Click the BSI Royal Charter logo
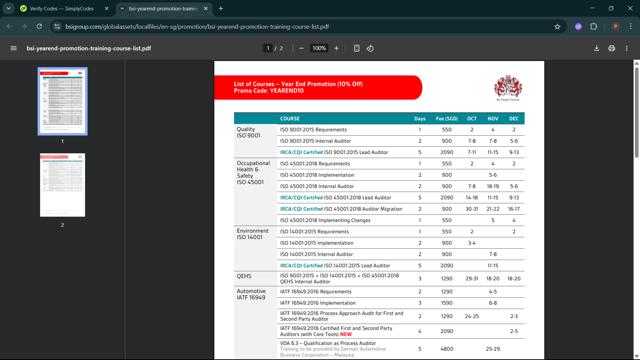The width and height of the screenshot is (640, 360). click(x=508, y=88)
